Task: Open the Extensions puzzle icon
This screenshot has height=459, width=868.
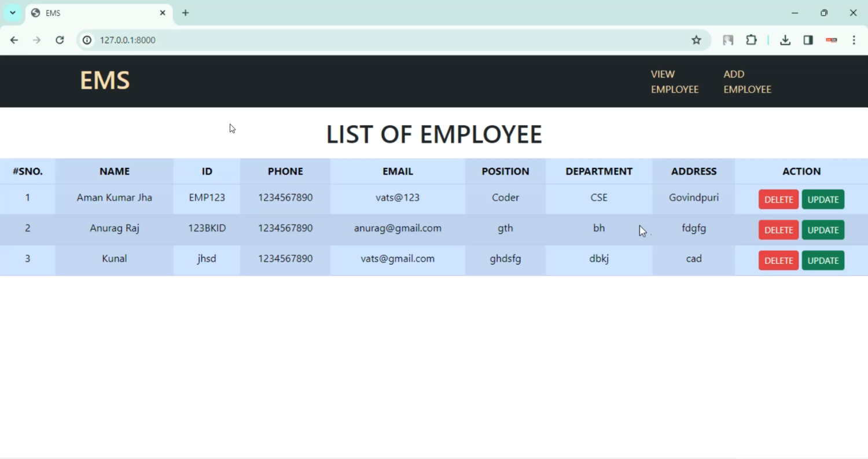Action: coord(751,40)
